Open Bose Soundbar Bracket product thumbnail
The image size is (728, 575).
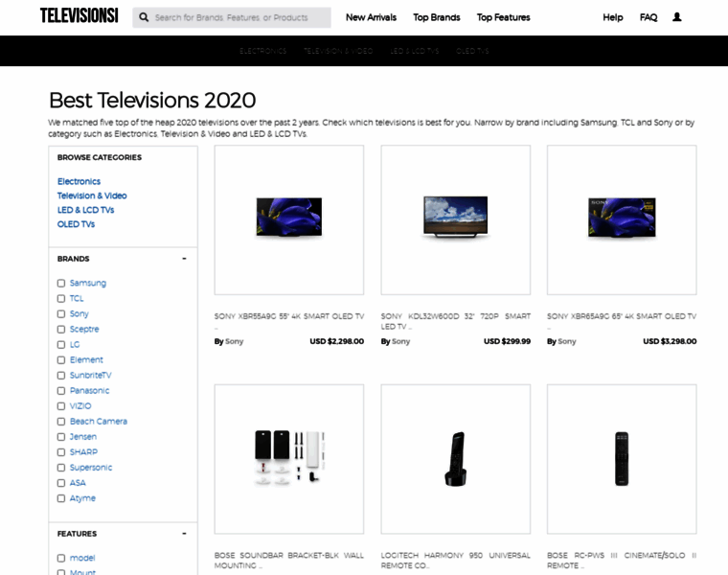pos(289,459)
